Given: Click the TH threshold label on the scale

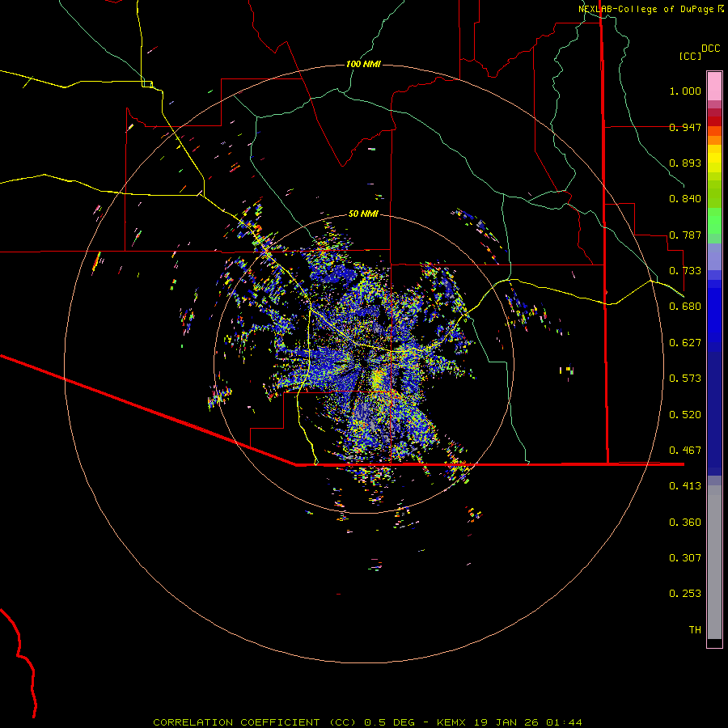Looking at the screenshot, I should (695, 630).
